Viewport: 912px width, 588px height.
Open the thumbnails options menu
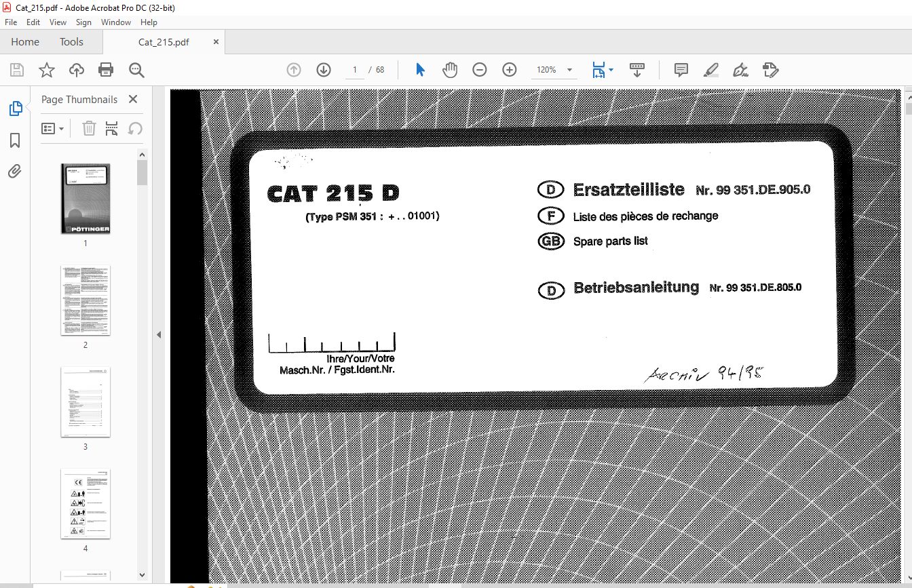coord(52,128)
